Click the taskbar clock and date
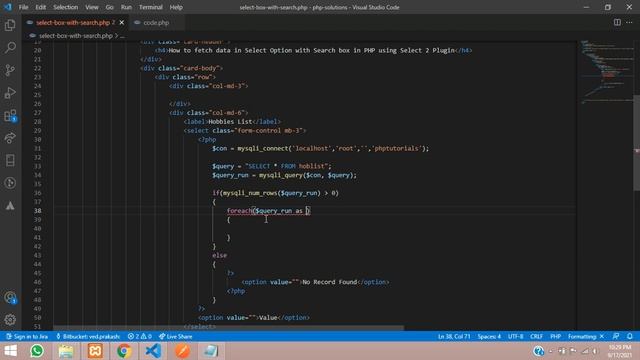 (x=620, y=351)
